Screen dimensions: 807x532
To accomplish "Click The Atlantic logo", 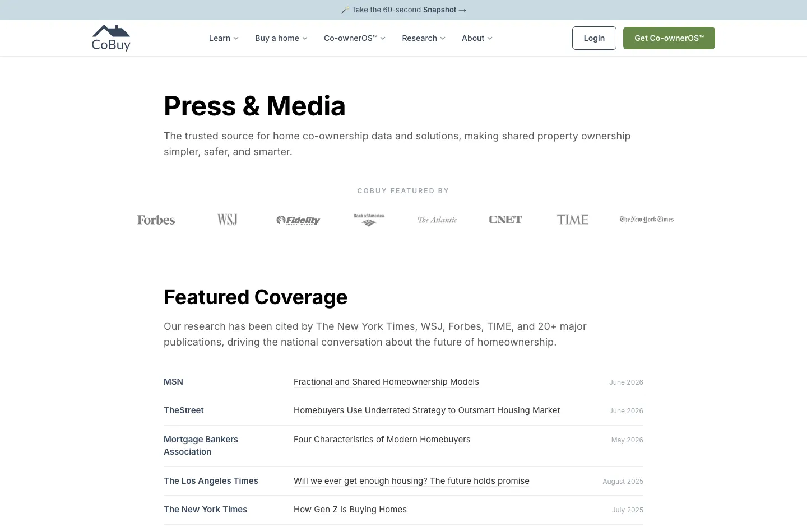I will click(437, 220).
